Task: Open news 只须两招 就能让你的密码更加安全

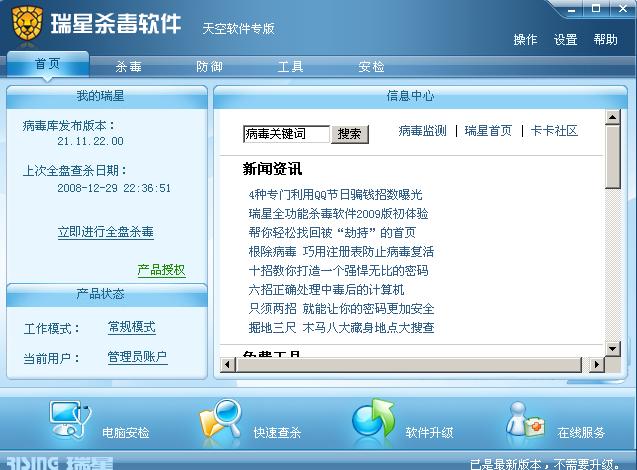Action: (341, 309)
